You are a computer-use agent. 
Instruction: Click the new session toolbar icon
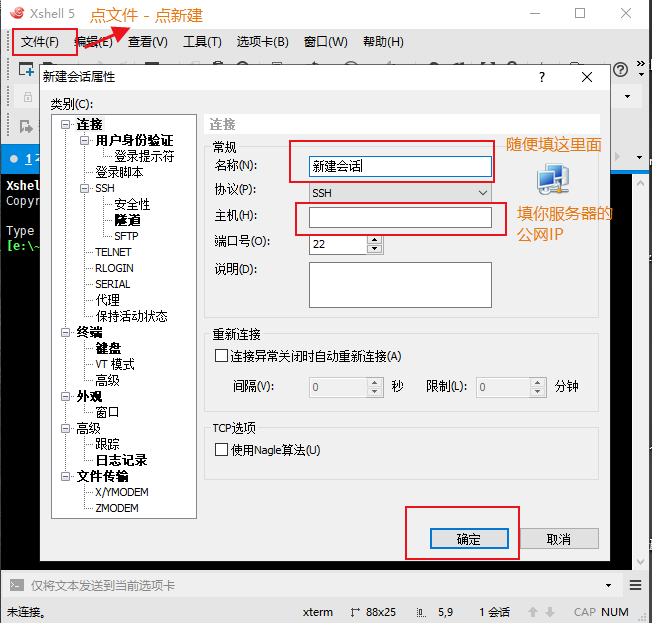(x=26, y=69)
